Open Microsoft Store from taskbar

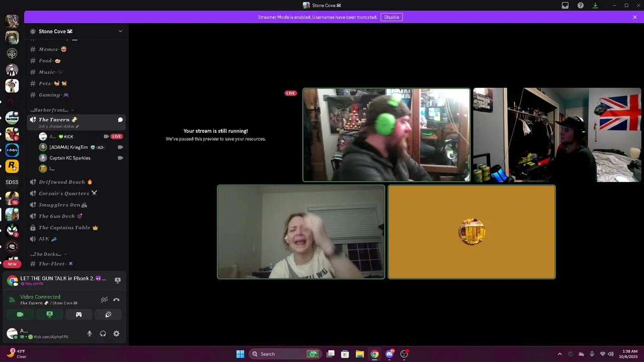(x=345, y=354)
